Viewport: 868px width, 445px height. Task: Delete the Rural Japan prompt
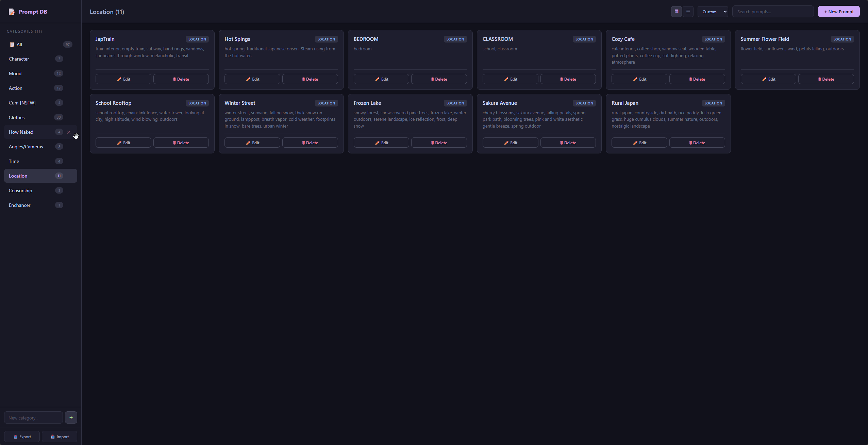point(697,143)
